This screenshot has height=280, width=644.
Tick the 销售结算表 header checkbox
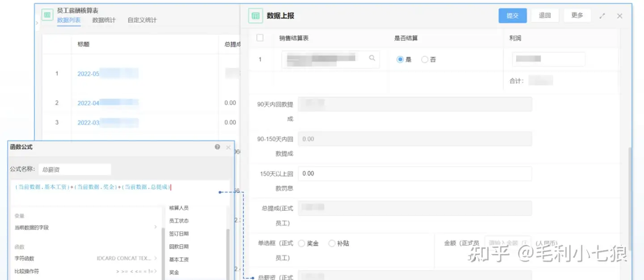pyautogui.click(x=260, y=38)
